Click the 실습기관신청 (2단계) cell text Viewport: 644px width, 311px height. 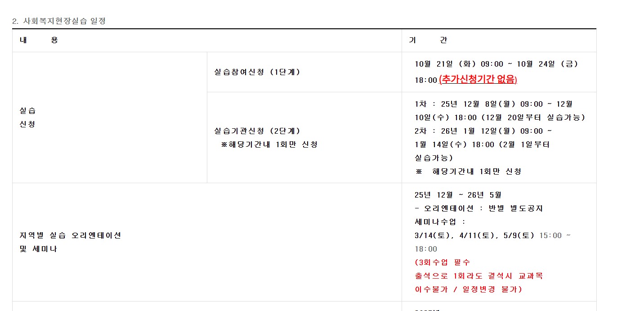[257, 131]
